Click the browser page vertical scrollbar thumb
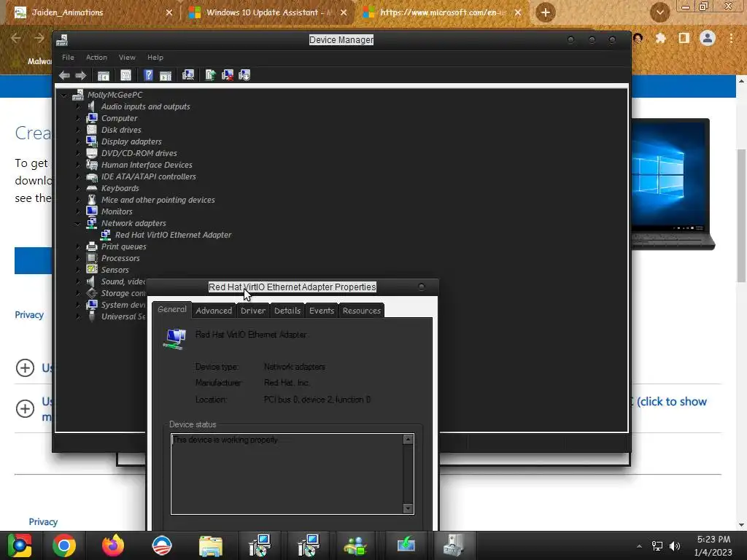 [741, 215]
